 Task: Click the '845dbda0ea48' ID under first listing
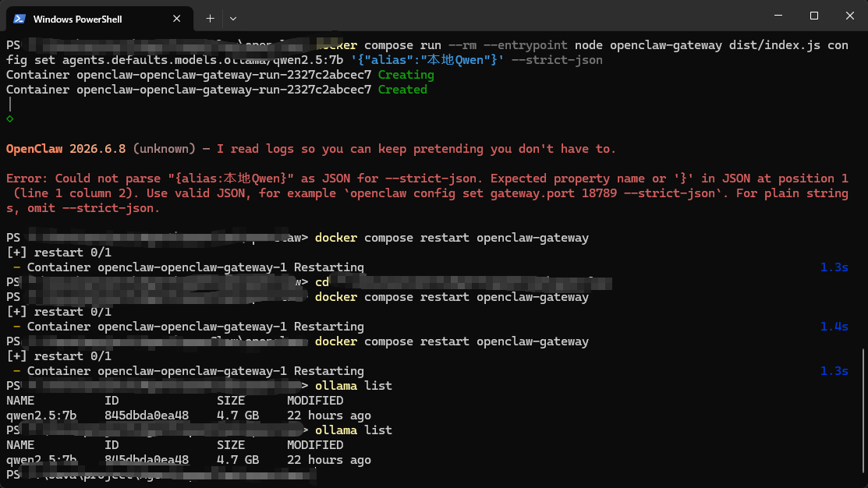click(147, 416)
